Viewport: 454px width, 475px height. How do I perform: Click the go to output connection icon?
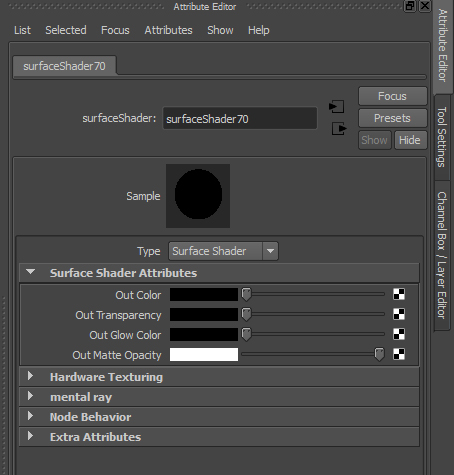coord(339,129)
